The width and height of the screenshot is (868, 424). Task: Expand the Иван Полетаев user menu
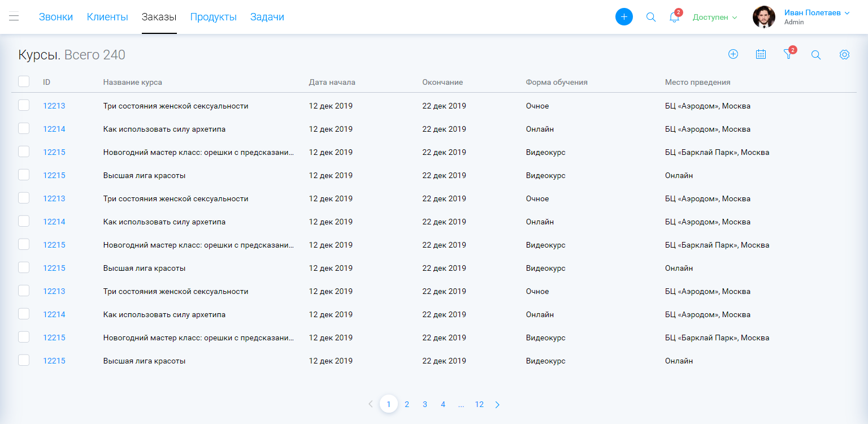817,13
